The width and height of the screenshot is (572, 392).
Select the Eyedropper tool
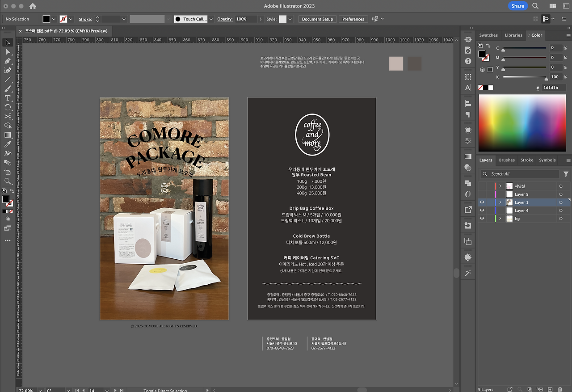8,144
